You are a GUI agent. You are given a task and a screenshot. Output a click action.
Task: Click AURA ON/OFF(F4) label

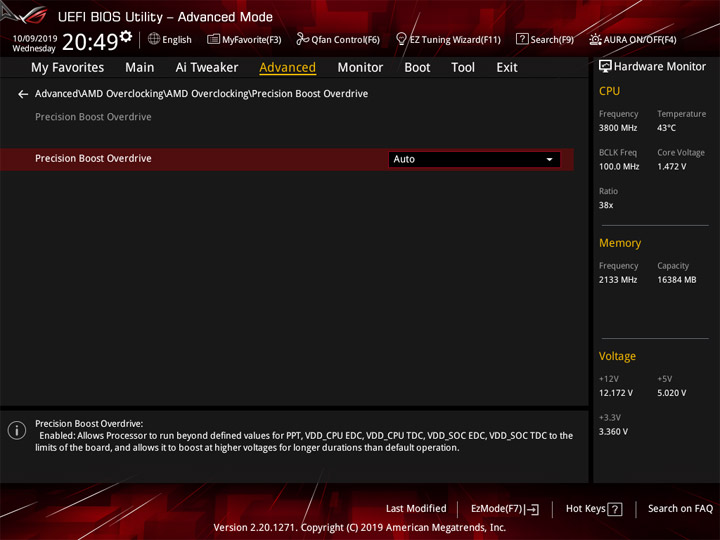pos(640,39)
